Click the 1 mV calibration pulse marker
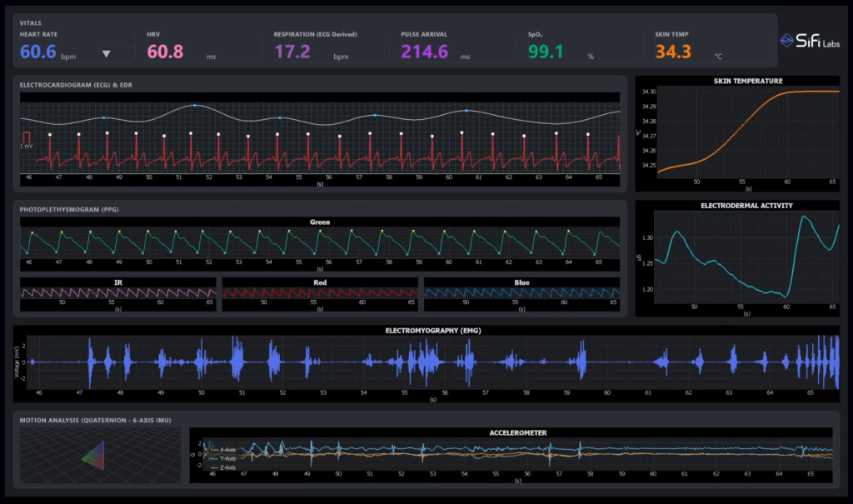853x504 pixels. (27, 137)
